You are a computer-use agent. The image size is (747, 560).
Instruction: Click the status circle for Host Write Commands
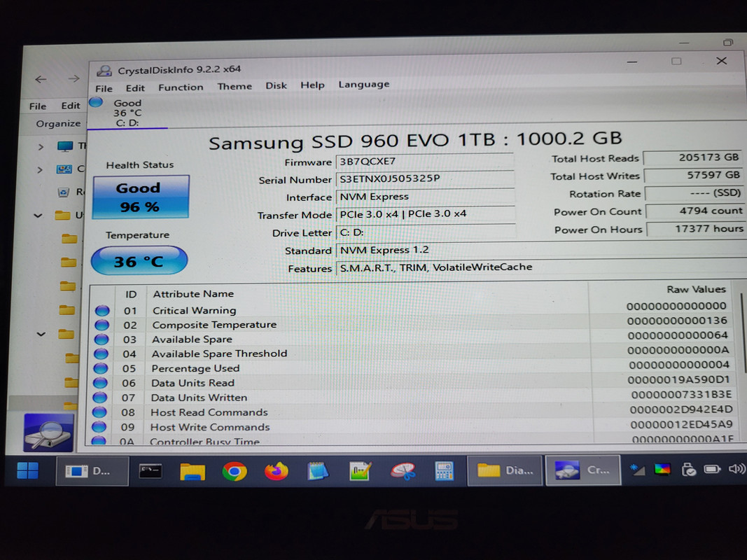99,427
